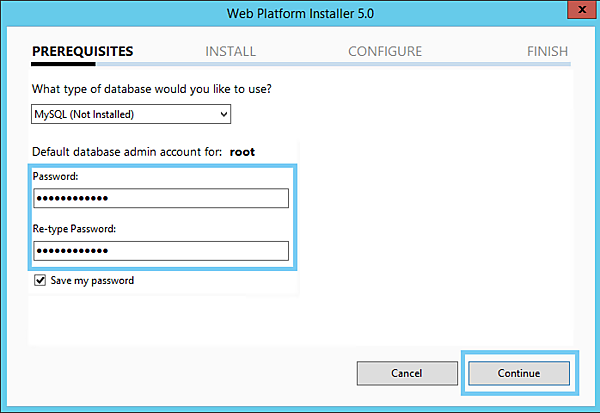Click the database type dropdown arrow
This screenshot has width=600, height=413.
(x=223, y=114)
